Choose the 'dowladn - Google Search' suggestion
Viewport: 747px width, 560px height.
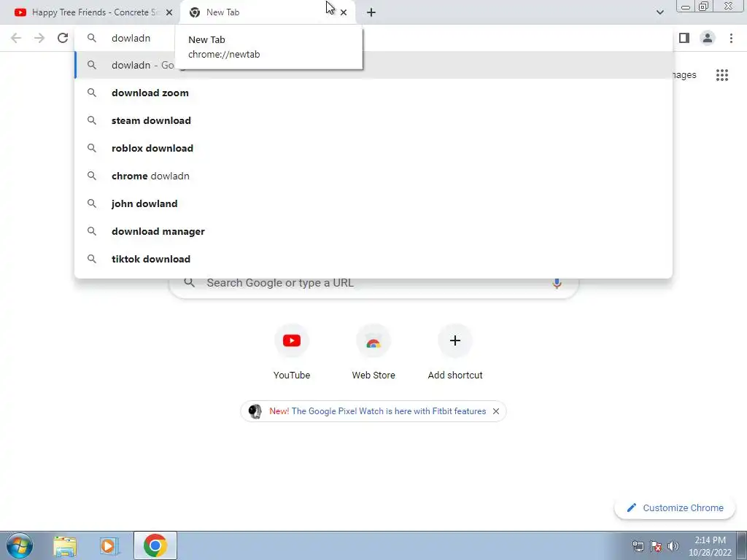click(x=373, y=65)
